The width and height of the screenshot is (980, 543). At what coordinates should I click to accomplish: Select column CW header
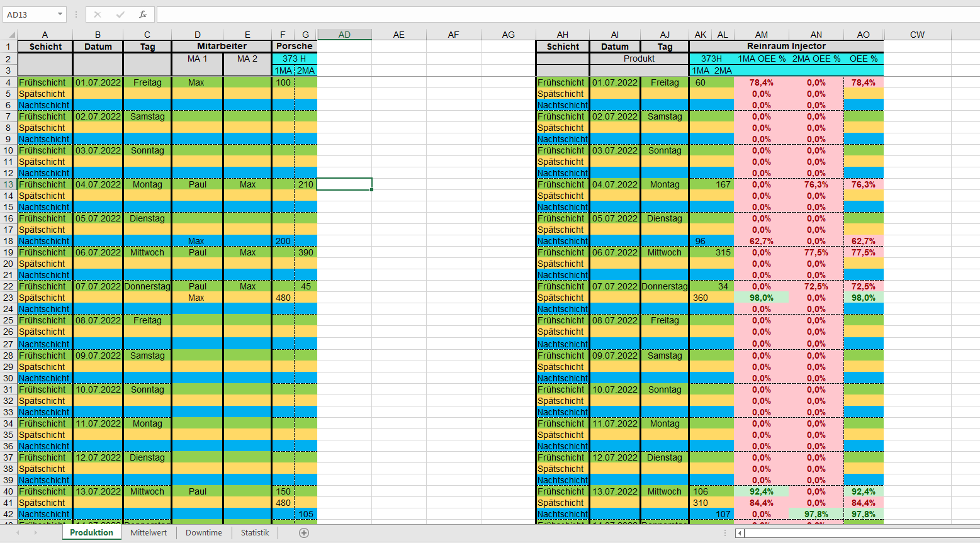(x=917, y=35)
